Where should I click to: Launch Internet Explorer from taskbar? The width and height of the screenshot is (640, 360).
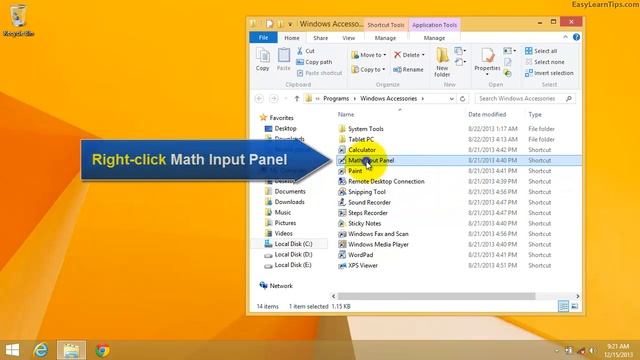(x=40, y=350)
